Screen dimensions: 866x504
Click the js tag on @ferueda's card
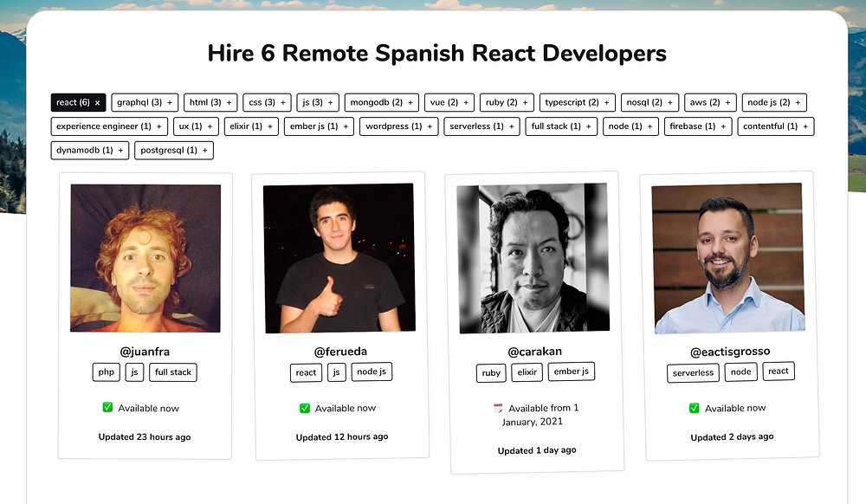(336, 372)
